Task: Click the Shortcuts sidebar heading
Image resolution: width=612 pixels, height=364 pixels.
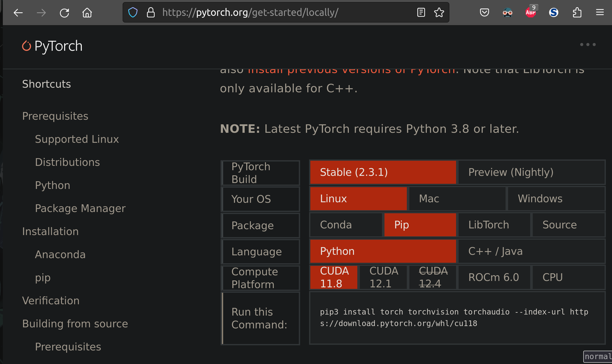Action: pos(46,84)
